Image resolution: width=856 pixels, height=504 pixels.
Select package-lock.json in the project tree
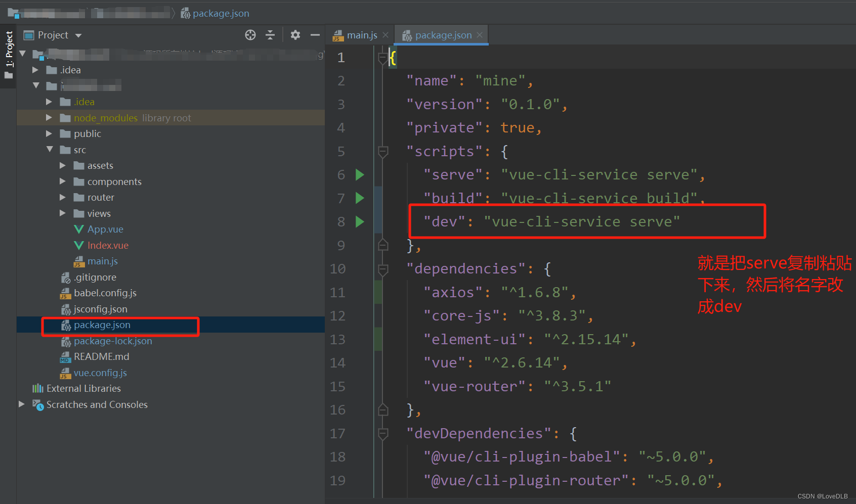tap(112, 341)
